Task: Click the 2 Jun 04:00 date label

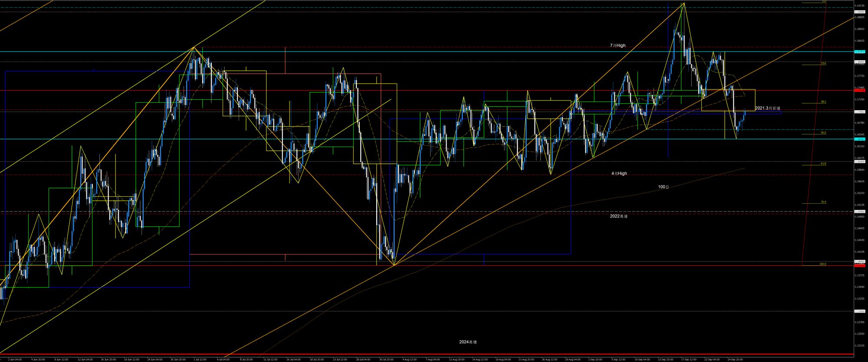Action: click(x=15, y=359)
